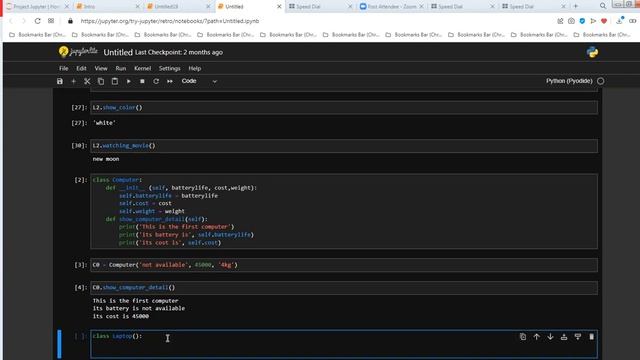This screenshot has height=360, width=640.
Task: Click the L2.show_color() code cell
Action: click(344, 107)
